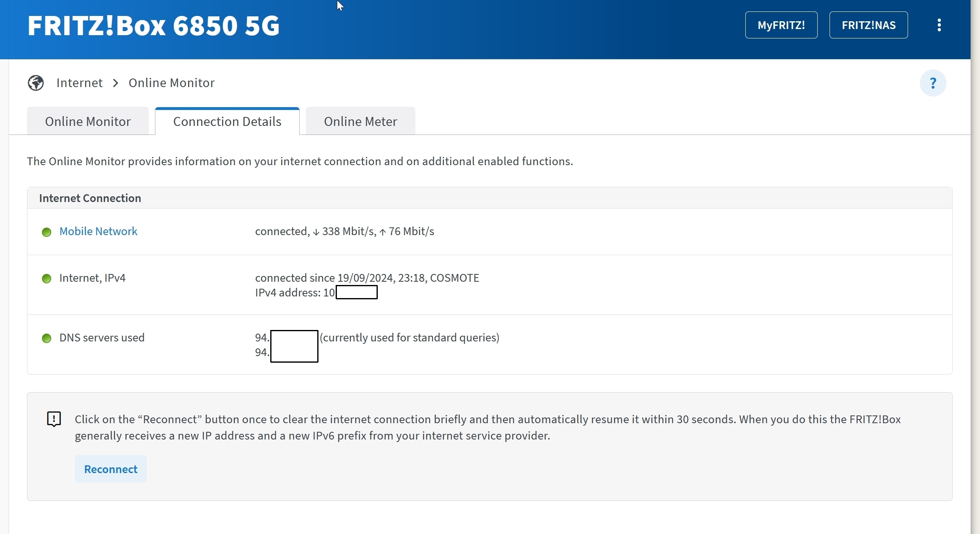Go to Internet in the breadcrumb
980x534 pixels.
coord(80,83)
